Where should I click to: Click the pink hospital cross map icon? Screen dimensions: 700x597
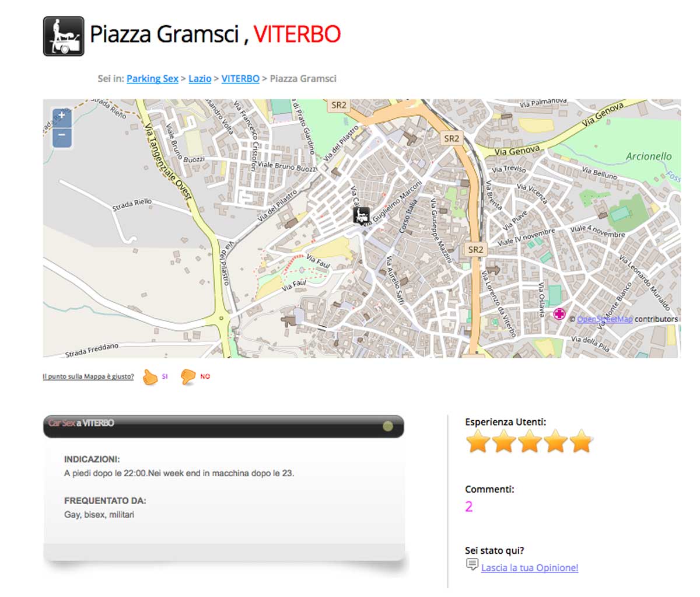point(559,314)
